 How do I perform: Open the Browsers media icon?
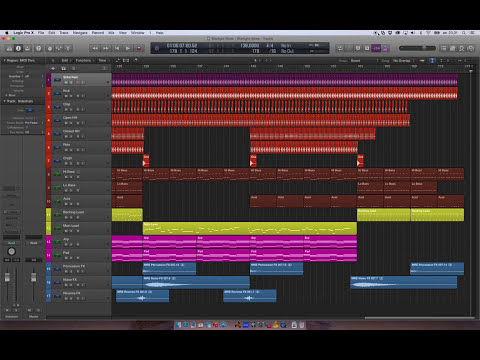pyautogui.click(x=471, y=48)
